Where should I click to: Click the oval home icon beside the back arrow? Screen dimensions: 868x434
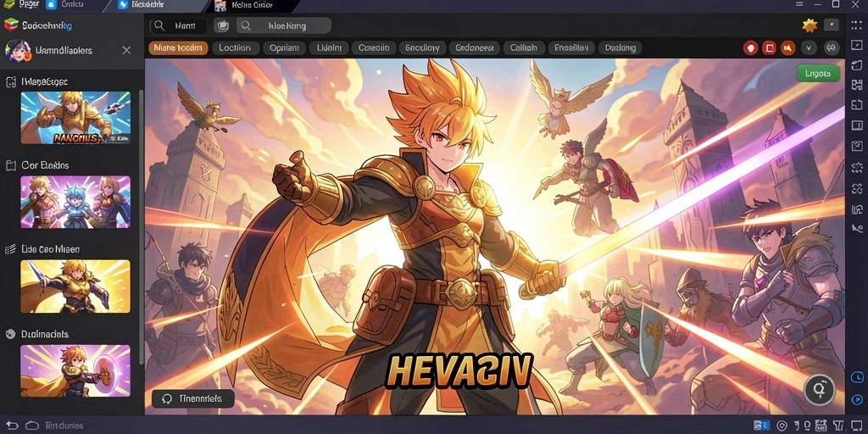pyautogui.click(x=32, y=426)
